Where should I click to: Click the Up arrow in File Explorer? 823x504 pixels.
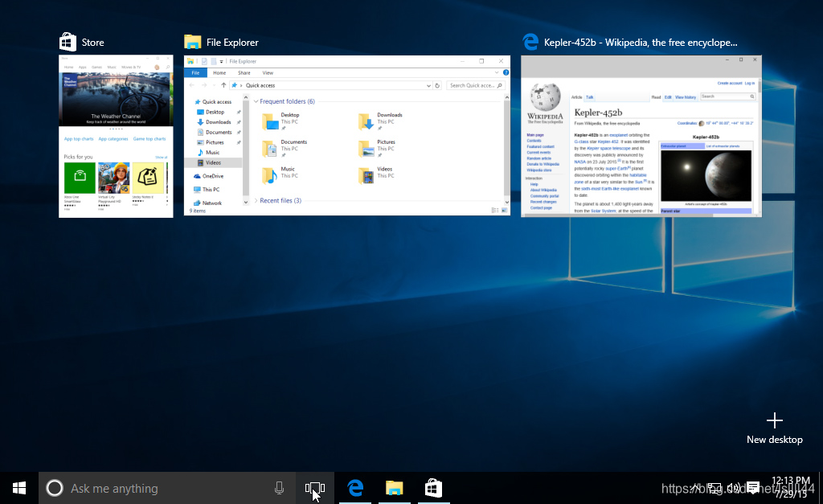[223, 85]
